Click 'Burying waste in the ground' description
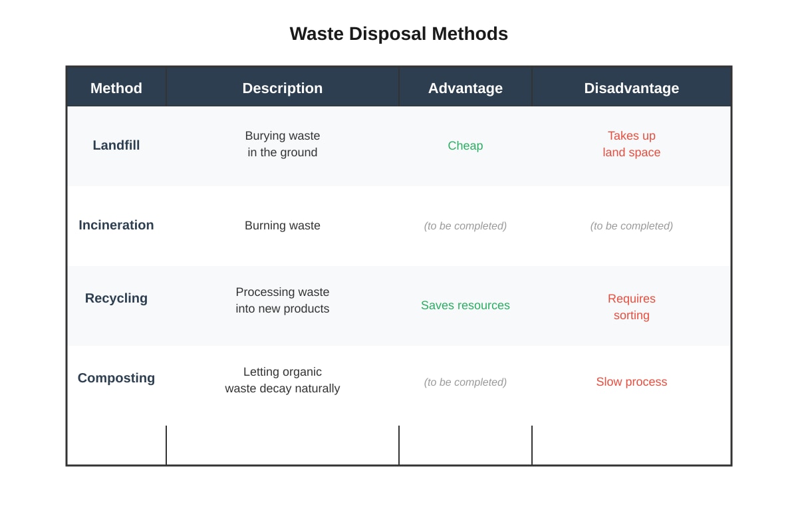This screenshot has width=798, height=532. pos(283,144)
